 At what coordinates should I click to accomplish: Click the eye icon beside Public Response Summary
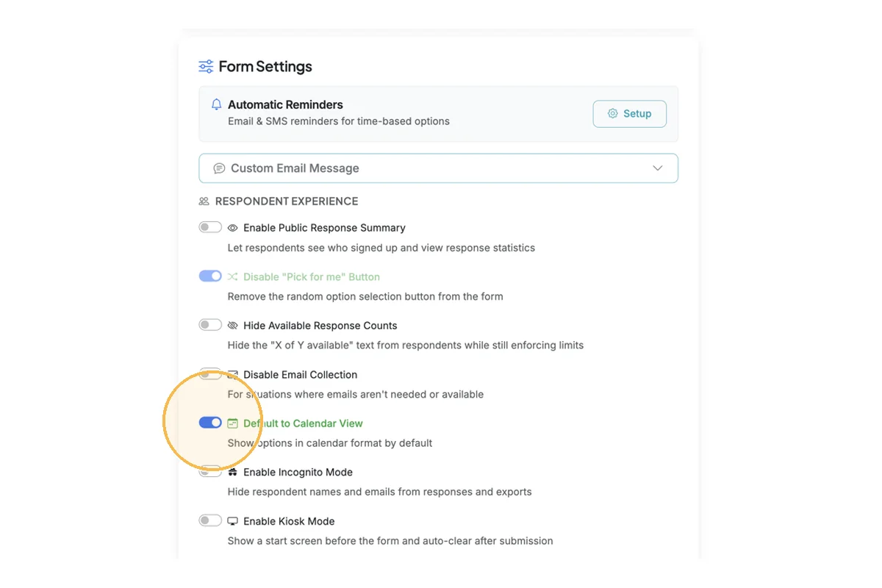point(232,228)
